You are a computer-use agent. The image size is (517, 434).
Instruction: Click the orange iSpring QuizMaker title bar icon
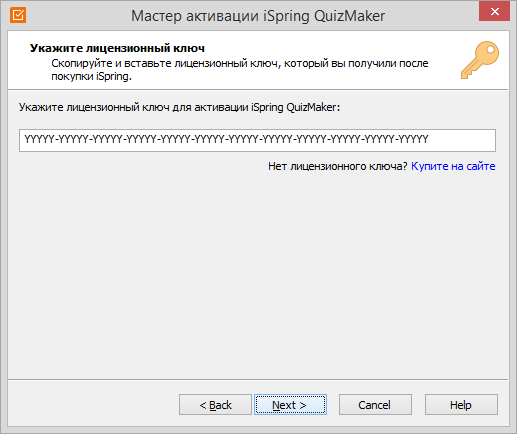[18, 15]
